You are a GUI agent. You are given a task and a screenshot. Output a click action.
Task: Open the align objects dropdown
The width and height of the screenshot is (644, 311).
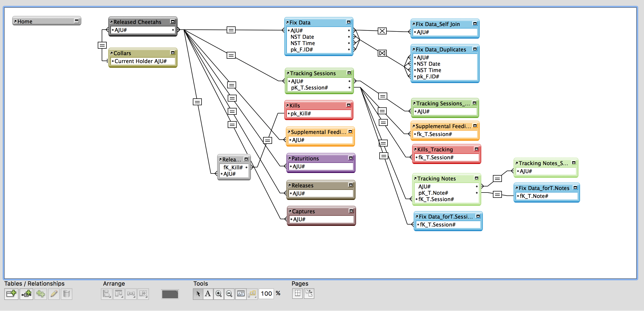(106, 294)
